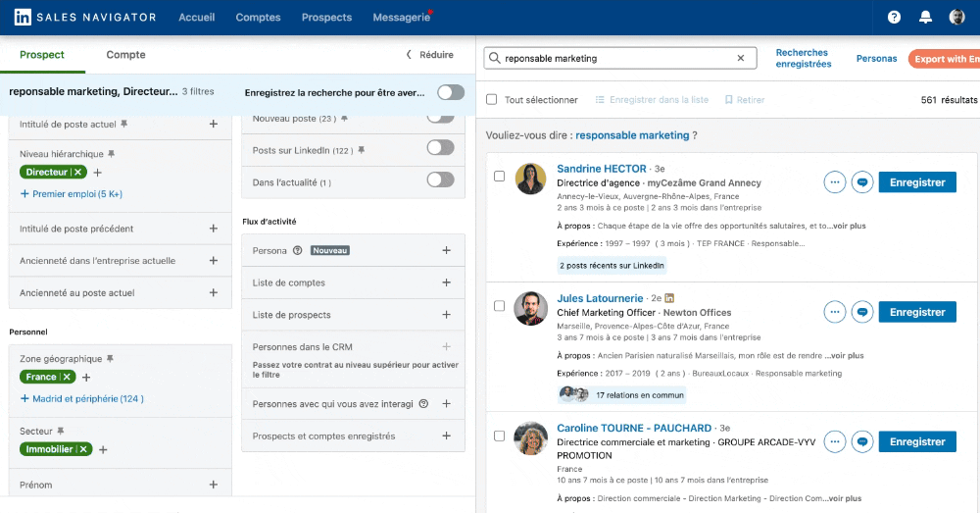Open Prospects in top navigation

click(x=327, y=17)
